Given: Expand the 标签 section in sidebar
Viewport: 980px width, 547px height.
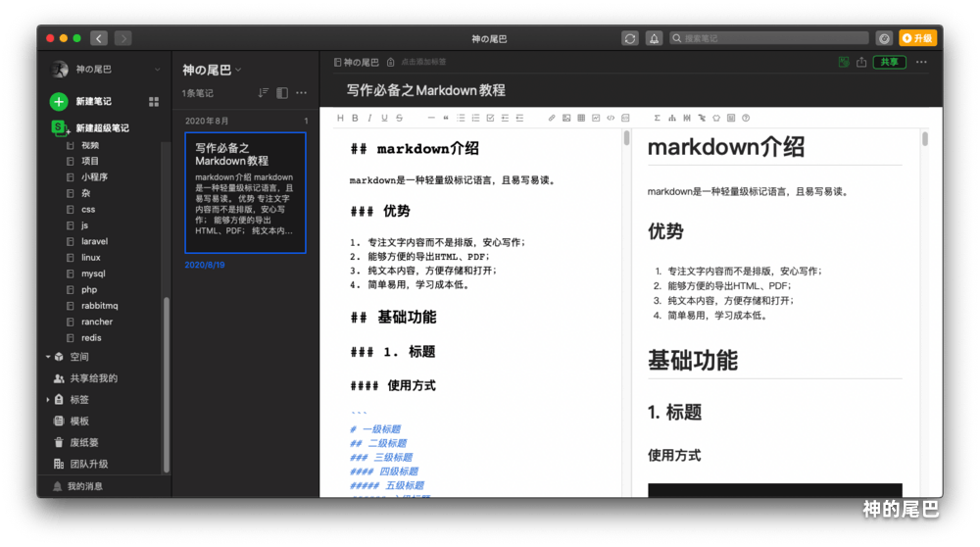Looking at the screenshot, I should click(48, 400).
